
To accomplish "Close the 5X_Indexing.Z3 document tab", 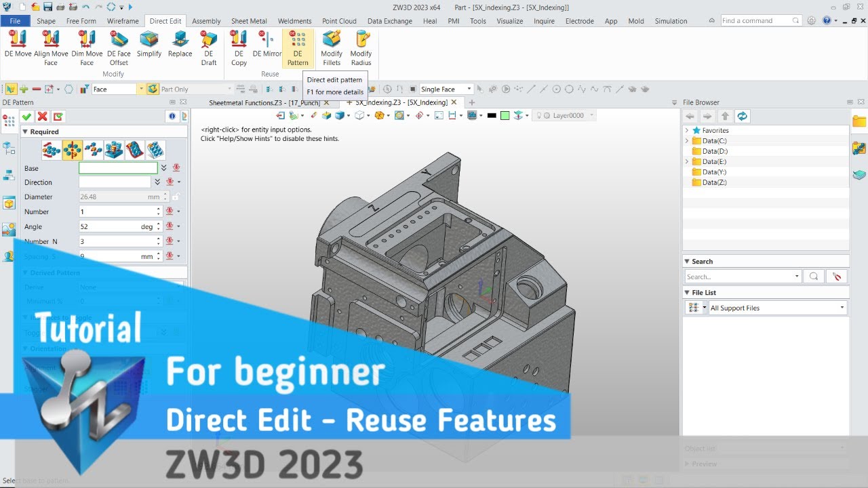I will click(x=455, y=102).
